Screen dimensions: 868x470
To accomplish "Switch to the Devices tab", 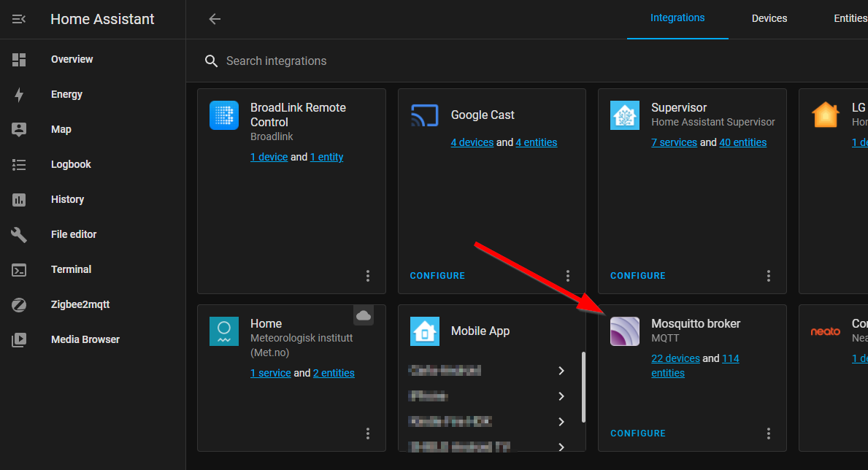I will (x=769, y=19).
